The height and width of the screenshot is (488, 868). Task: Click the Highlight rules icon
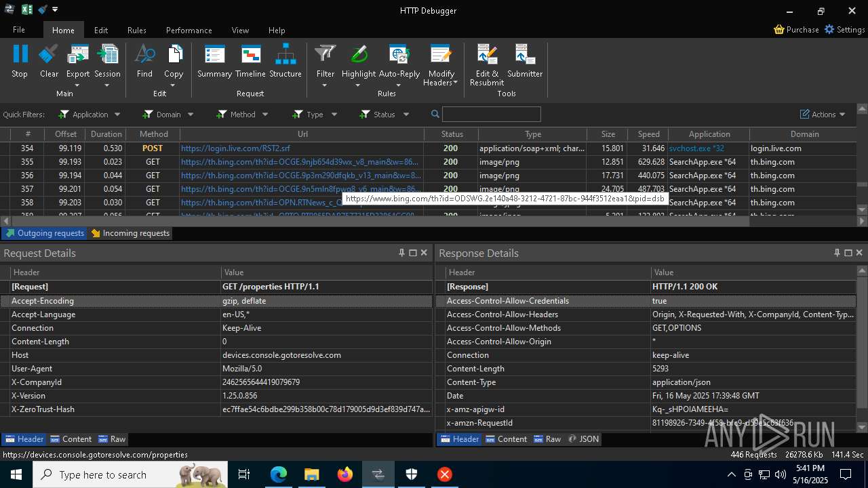[359, 54]
